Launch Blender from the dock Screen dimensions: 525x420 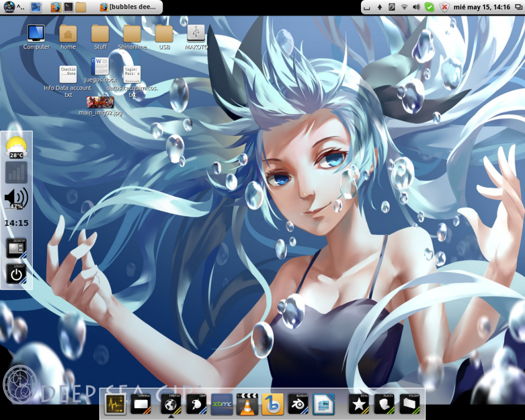pyautogui.click(x=298, y=404)
